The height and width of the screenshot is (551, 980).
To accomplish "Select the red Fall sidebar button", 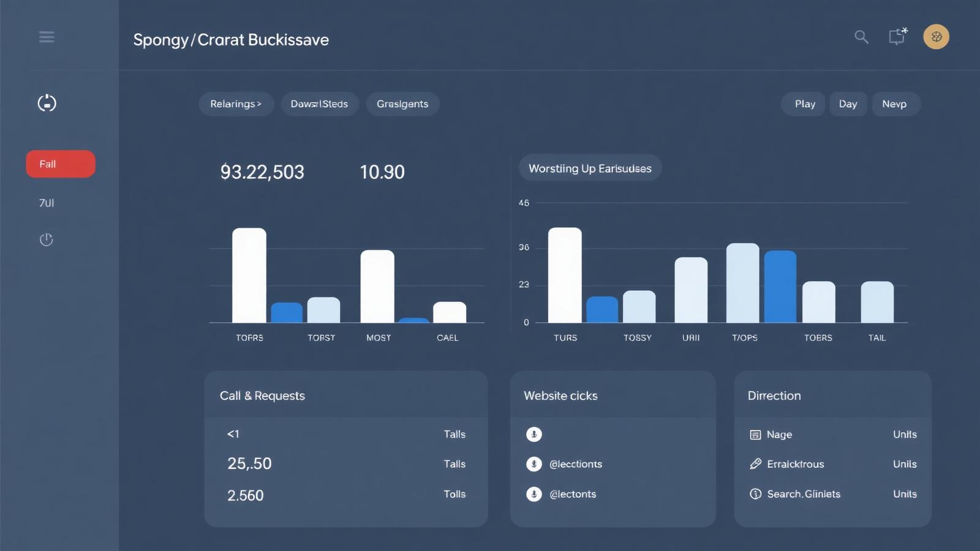I will [61, 164].
